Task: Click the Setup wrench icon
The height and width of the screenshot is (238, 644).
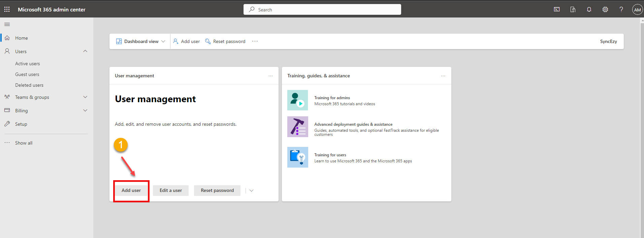Action: point(7,124)
